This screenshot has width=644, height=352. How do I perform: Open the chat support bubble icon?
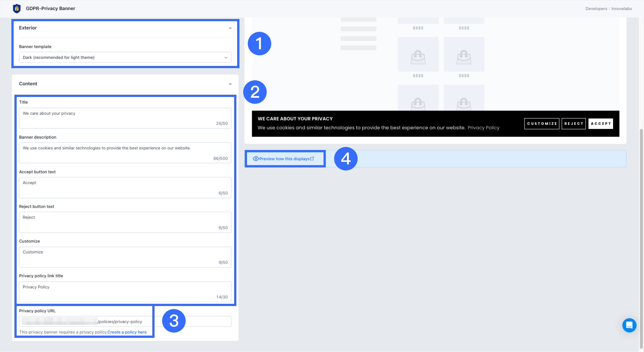(x=629, y=325)
